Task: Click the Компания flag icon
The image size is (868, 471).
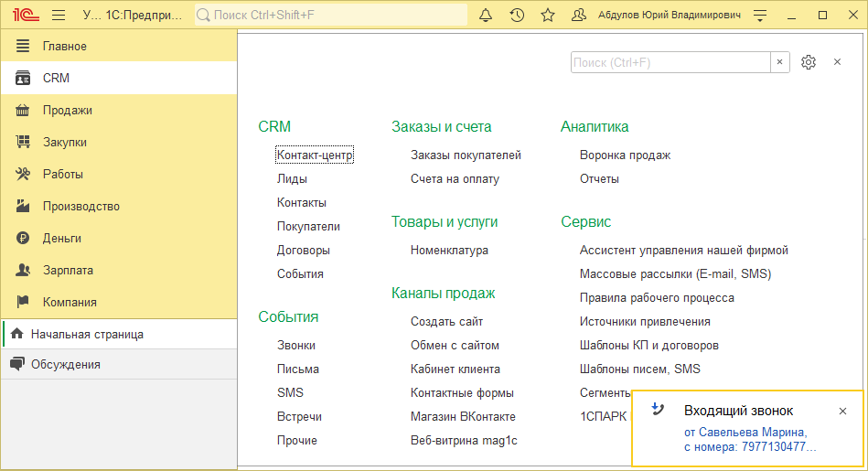Action: pyautogui.click(x=23, y=302)
